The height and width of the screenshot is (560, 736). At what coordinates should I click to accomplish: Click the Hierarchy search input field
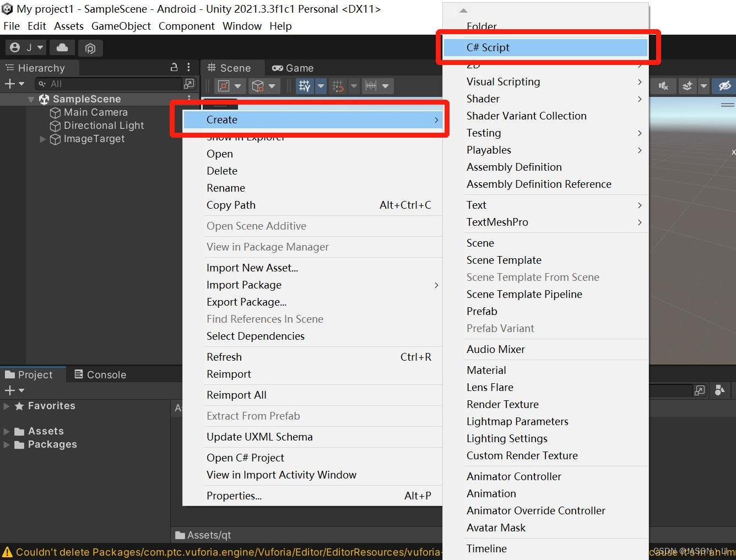[110, 84]
